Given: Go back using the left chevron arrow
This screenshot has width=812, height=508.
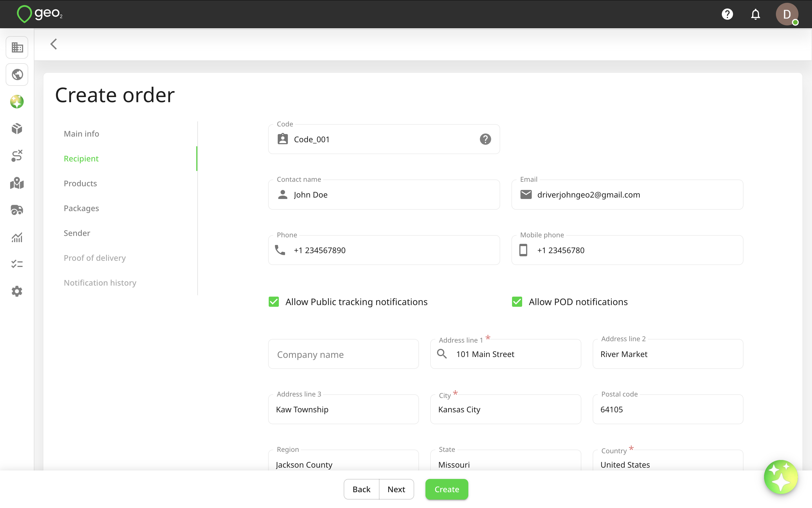Looking at the screenshot, I should point(54,44).
